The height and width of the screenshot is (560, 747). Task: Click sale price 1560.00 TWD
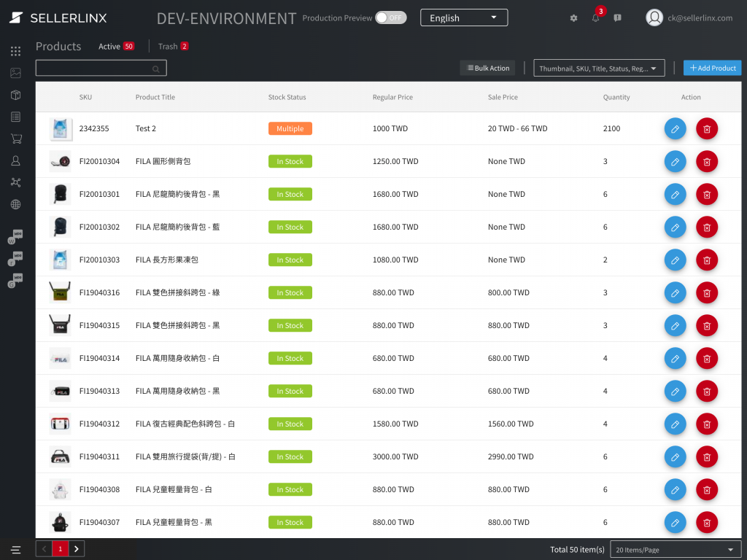[511, 424]
